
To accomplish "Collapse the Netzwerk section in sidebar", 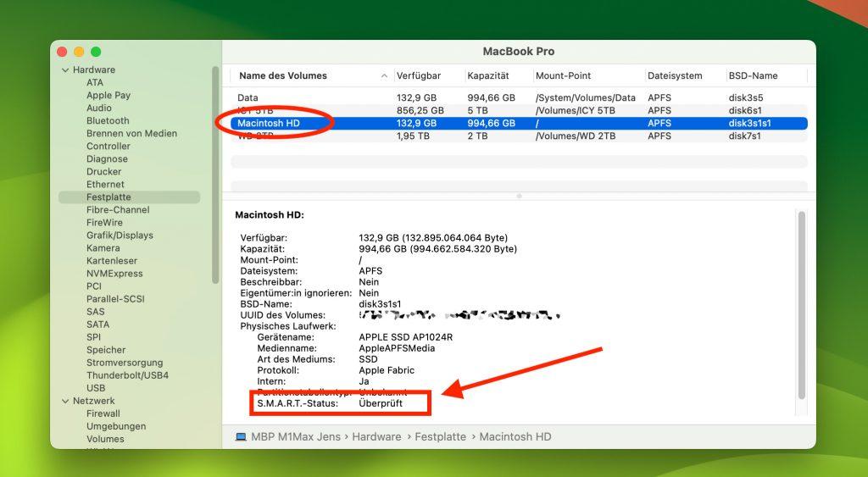I will 65,402.
